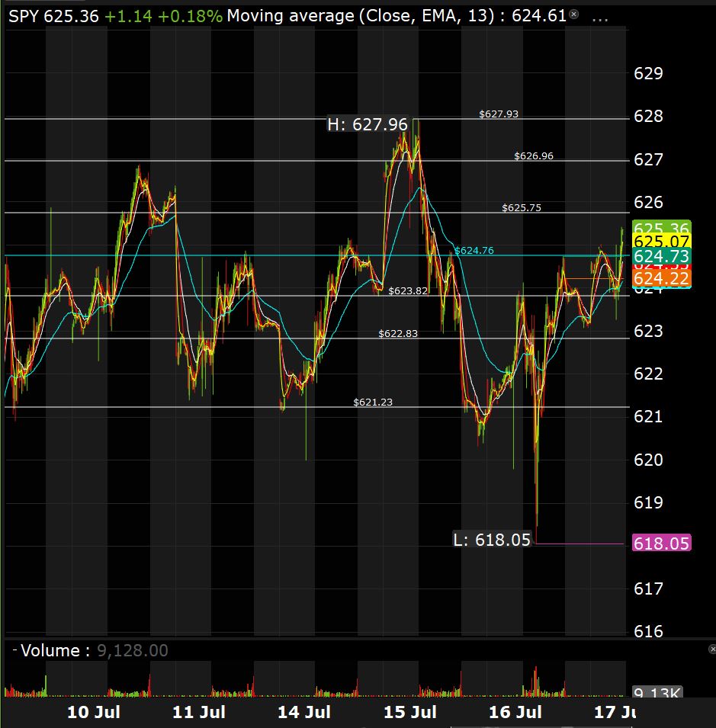Select the $627.93 horizontal line label
The height and width of the screenshot is (728, 716).
coord(499,114)
